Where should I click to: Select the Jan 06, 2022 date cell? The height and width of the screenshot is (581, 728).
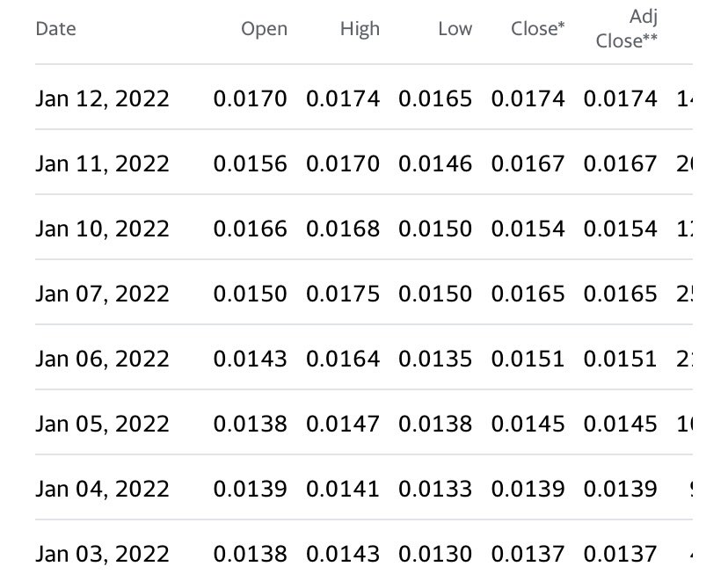pyautogui.click(x=103, y=359)
